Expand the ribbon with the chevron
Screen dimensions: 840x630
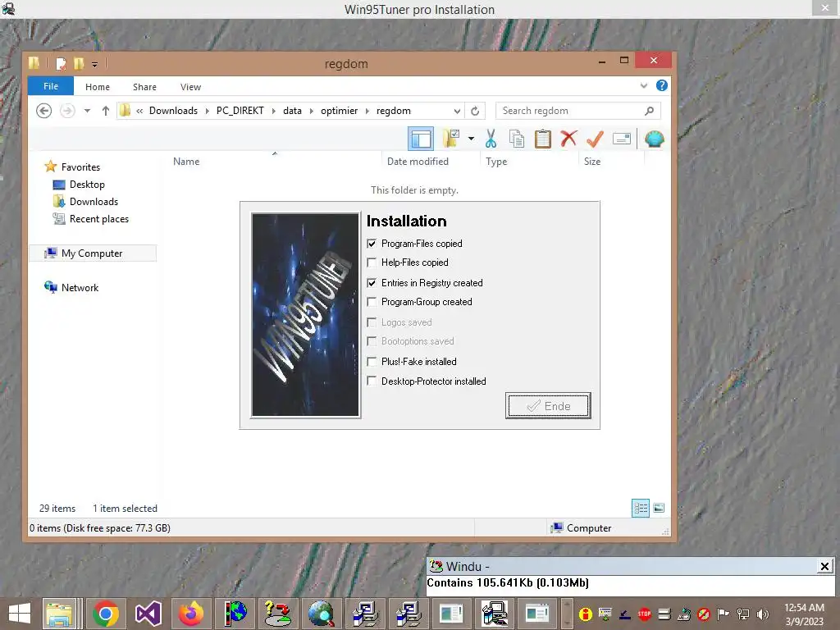(644, 85)
